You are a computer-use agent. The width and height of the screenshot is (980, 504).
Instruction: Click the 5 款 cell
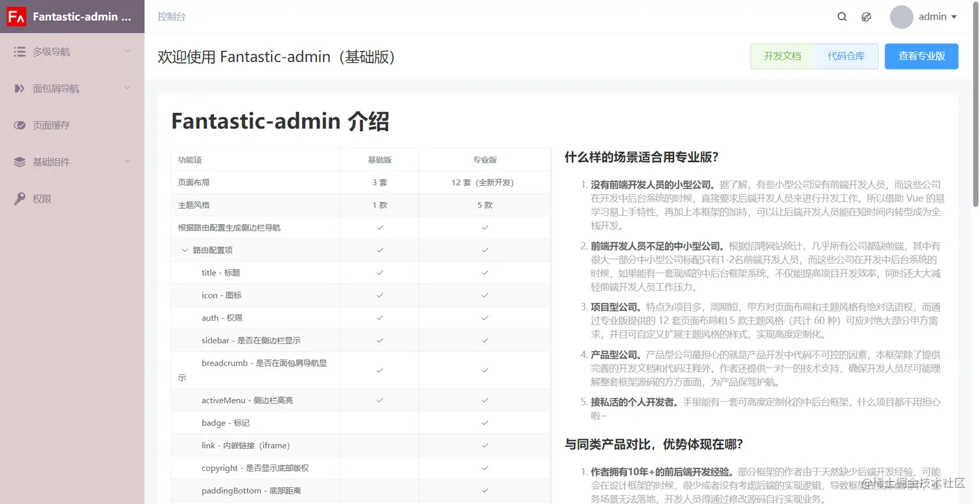[485, 205]
